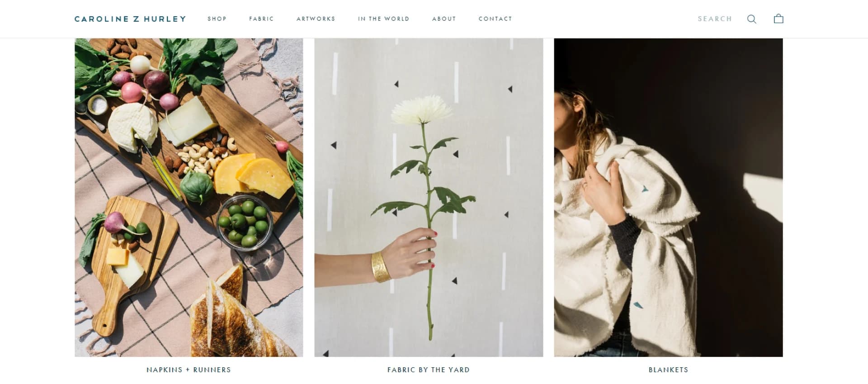This screenshot has width=868, height=384.
Task: Open the Fabric By The Yard caption link
Action: click(429, 370)
